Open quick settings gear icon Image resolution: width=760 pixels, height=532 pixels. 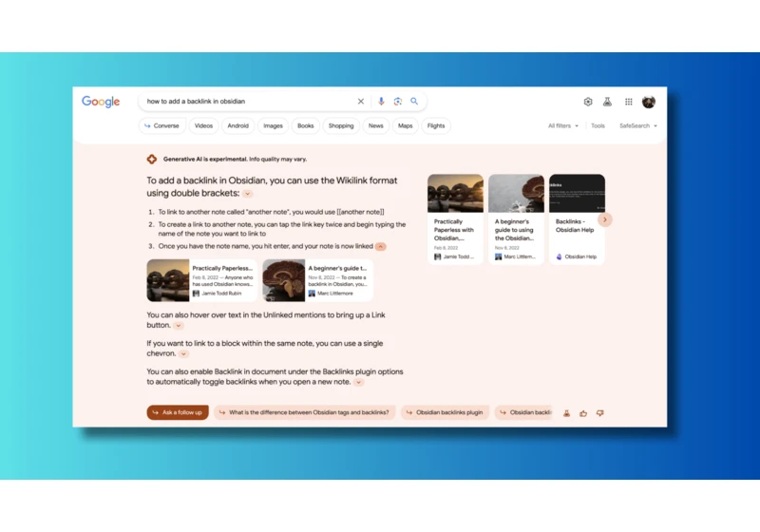tap(588, 102)
